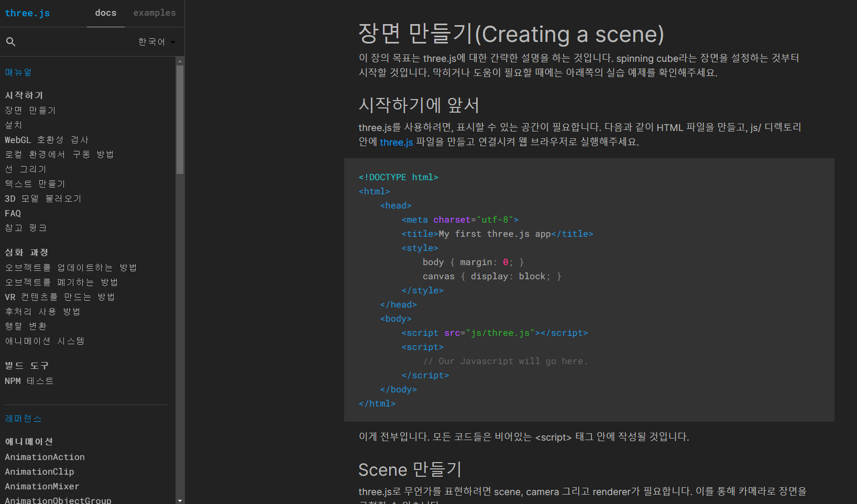Open the AnimationAction reference
This screenshot has width=857, height=504.
pyautogui.click(x=45, y=457)
